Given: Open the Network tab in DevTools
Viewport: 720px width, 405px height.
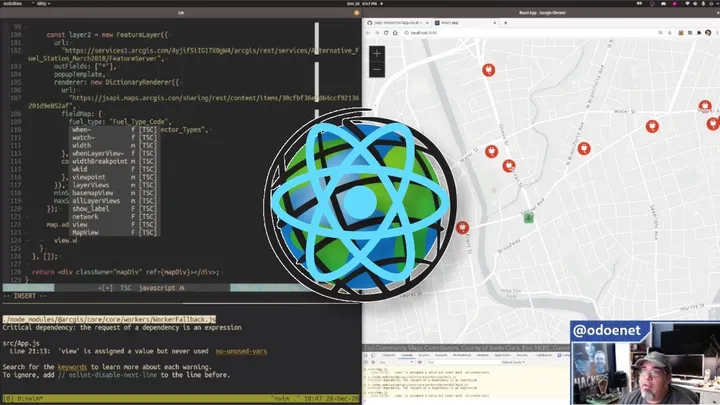Looking at the screenshot, I should [x=441, y=355].
